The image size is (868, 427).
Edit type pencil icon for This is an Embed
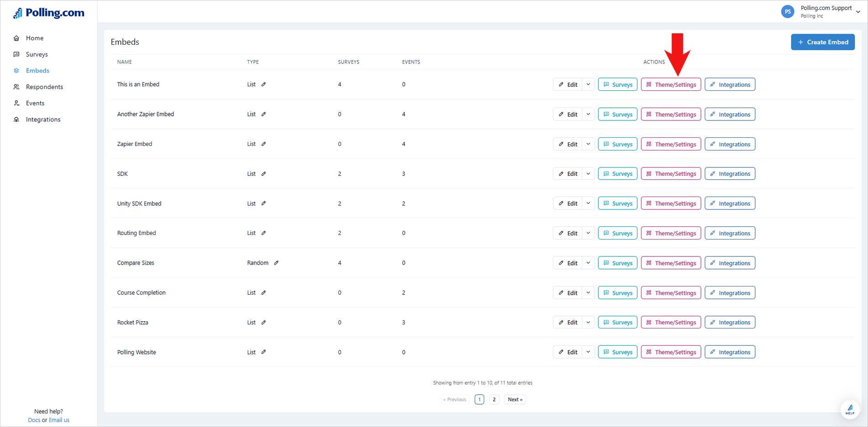coord(264,84)
